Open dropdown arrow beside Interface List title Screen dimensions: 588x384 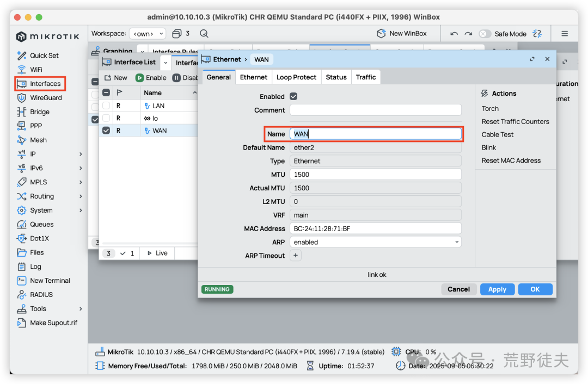pos(166,63)
